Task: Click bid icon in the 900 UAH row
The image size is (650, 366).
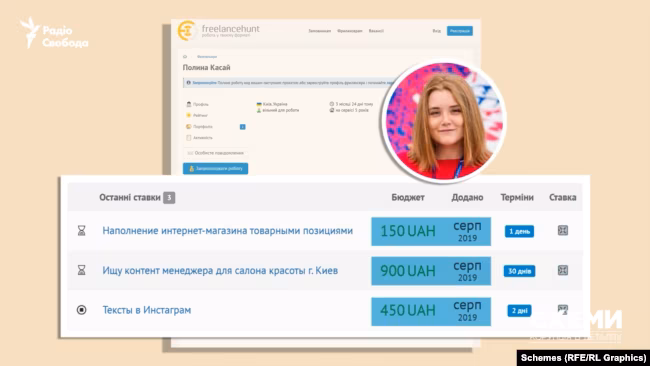Action: coord(563,270)
